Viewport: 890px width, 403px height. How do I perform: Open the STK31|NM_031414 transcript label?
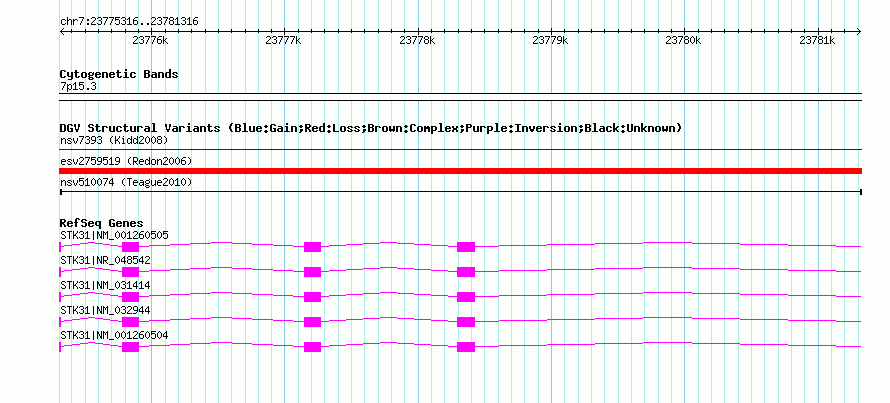[x=106, y=285]
